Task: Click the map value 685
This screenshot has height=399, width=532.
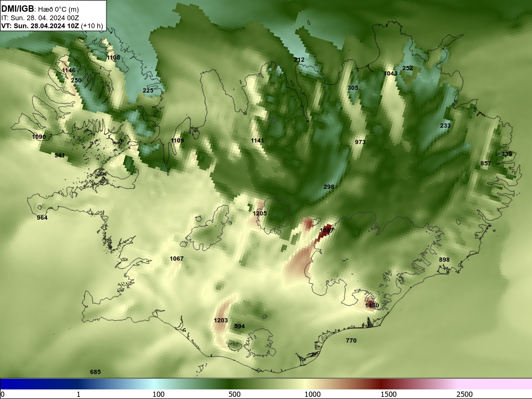Action: tap(95, 372)
